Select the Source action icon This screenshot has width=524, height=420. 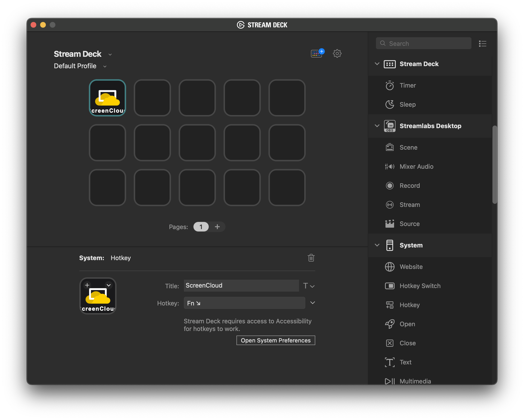[390, 224]
